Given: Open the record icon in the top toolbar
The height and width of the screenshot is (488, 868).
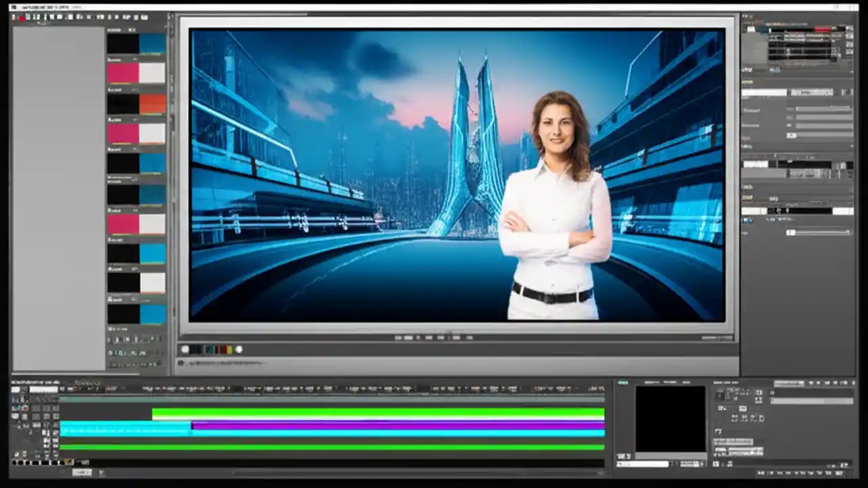Looking at the screenshot, I should coord(21,16).
